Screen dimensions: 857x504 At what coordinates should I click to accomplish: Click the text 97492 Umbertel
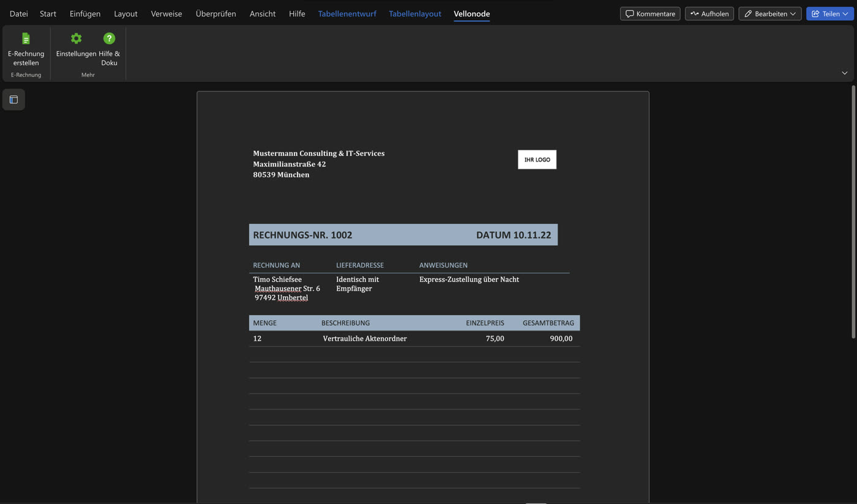pos(282,298)
